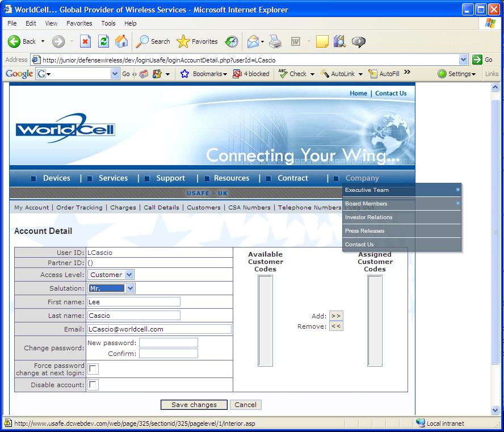Expand the spell Check dropdown arrow
The image size is (504, 432).
[x=312, y=74]
